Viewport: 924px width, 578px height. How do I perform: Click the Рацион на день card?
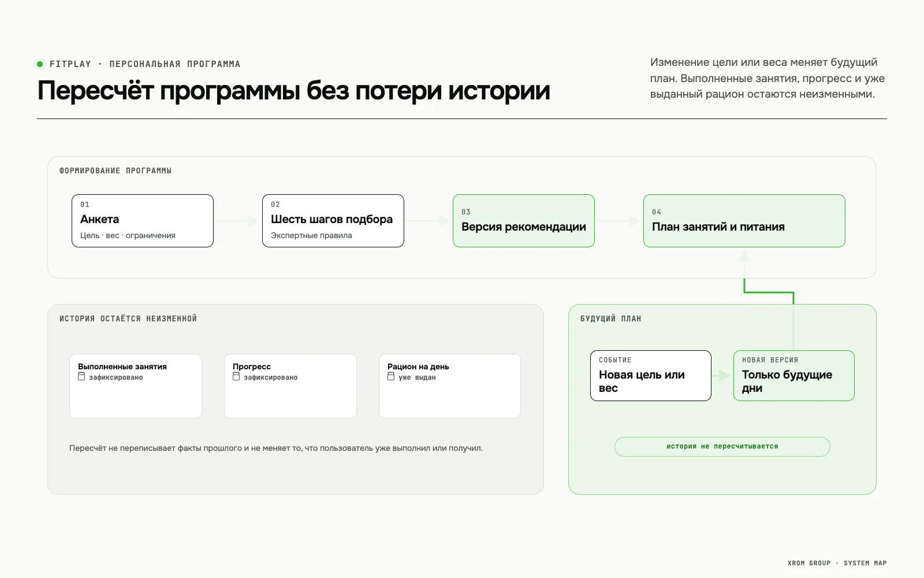coord(450,386)
